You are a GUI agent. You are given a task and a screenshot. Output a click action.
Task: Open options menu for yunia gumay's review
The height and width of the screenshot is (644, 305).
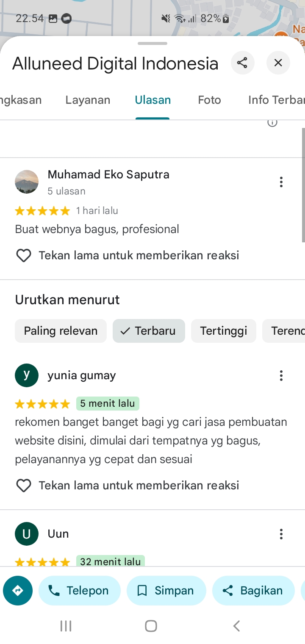tap(281, 375)
